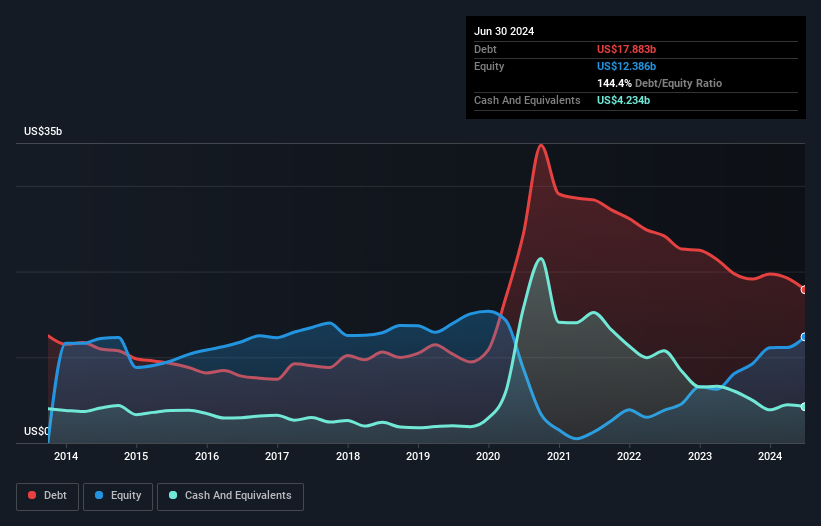Select the blue Equity endpoint marker
The image size is (821, 526).
pos(804,337)
